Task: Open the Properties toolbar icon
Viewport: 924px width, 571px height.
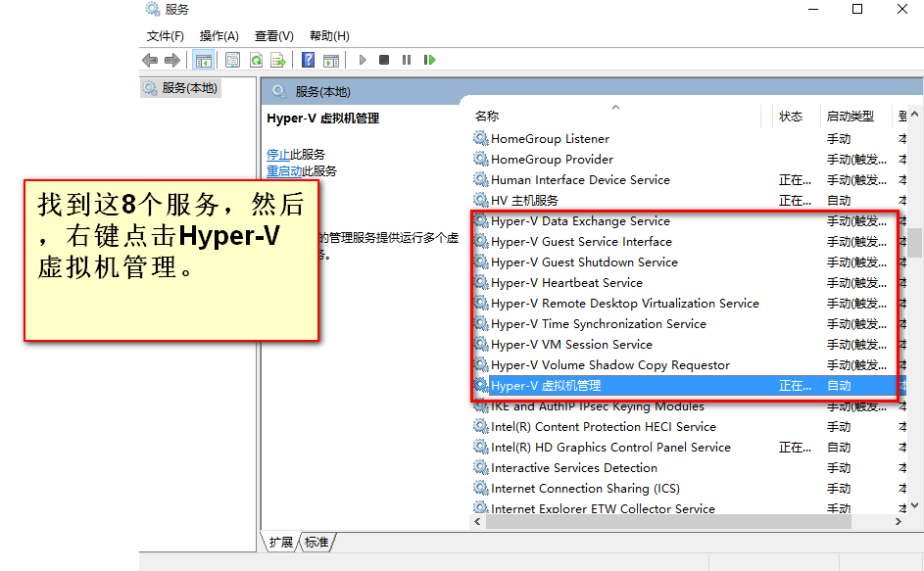Action: [x=233, y=60]
